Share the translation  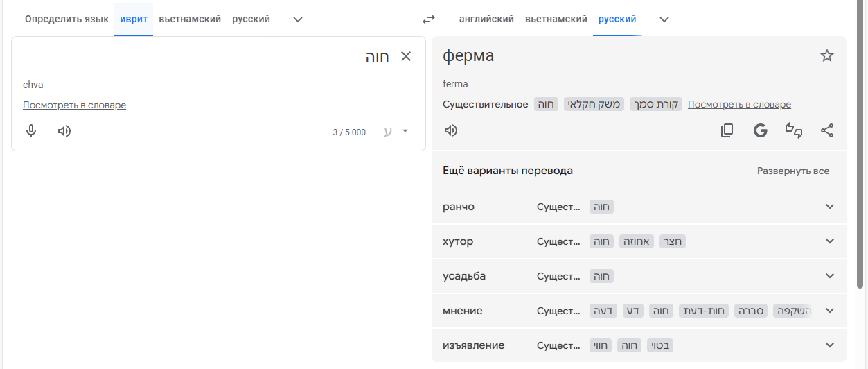[x=827, y=130]
